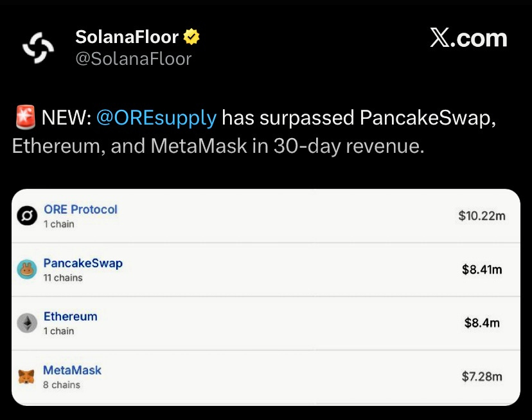
Task: Open the Ethereum protocol link
Action: pyautogui.click(x=71, y=317)
